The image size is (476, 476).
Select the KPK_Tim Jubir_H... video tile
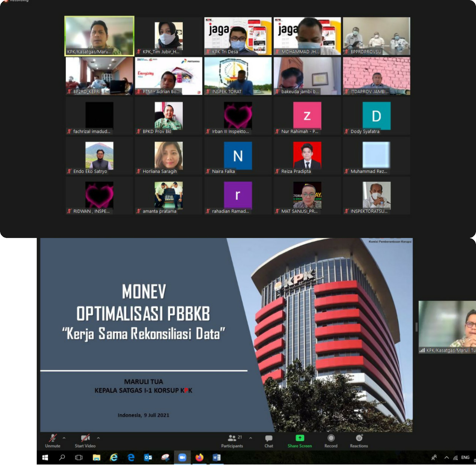(x=169, y=36)
